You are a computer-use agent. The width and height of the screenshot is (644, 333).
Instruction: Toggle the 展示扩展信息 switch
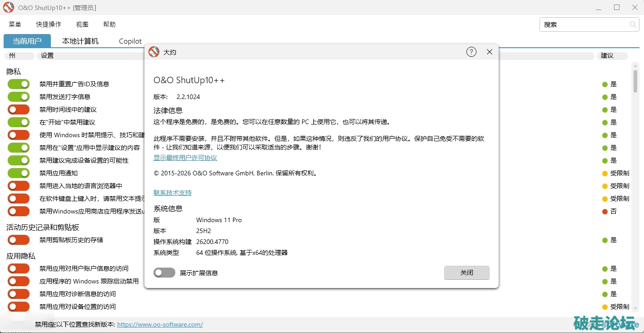(x=164, y=273)
